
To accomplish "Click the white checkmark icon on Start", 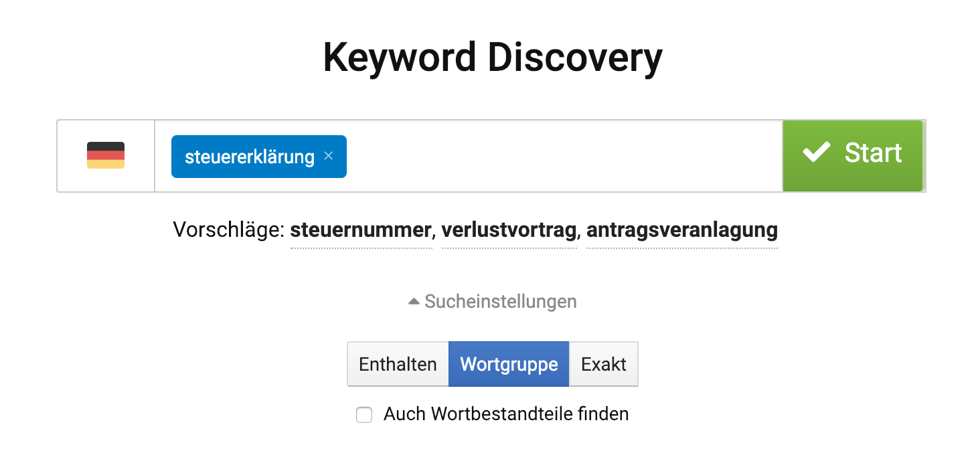I will [816, 153].
